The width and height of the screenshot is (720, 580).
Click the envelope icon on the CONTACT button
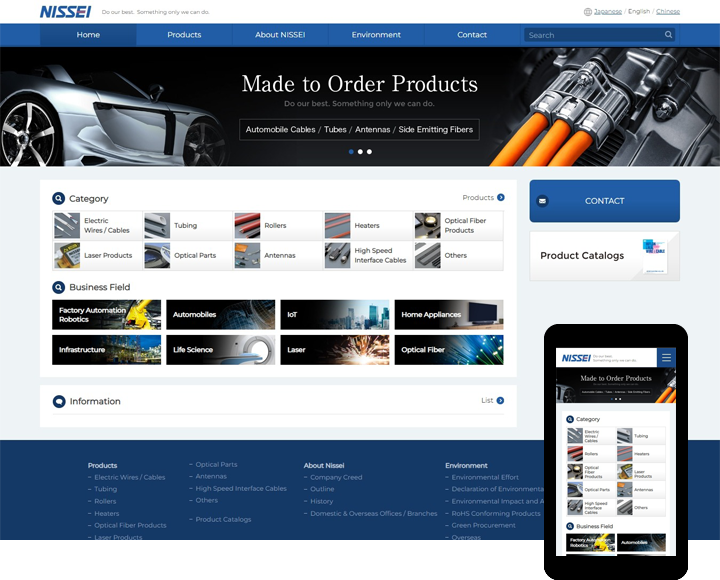[x=542, y=201]
